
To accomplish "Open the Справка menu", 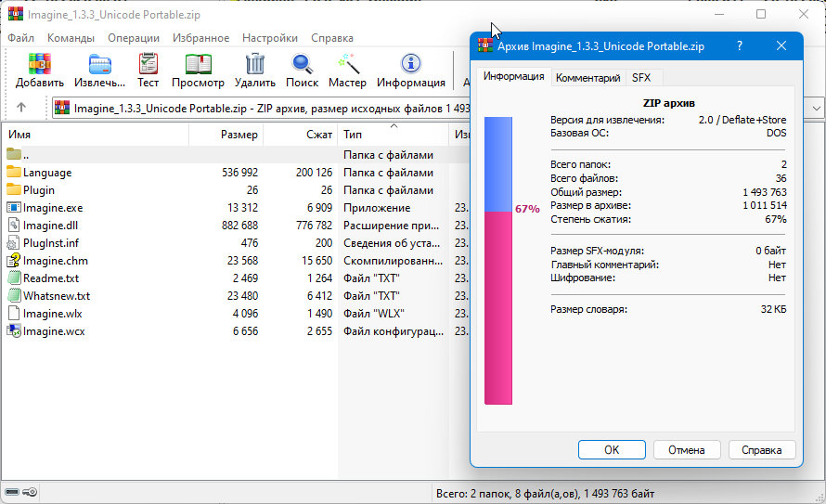I will coord(332,38).
